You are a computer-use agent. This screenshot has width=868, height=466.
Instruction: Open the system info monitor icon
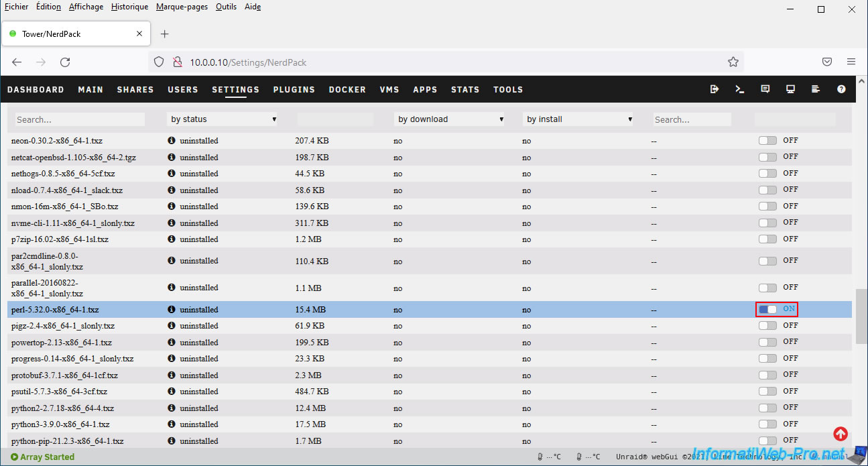coord(790,89)
